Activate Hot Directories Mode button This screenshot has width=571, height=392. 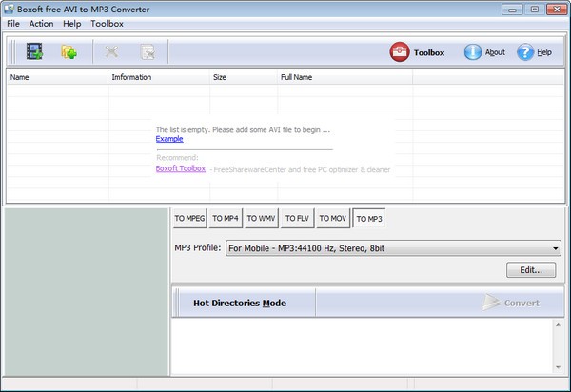coord(240,303)
